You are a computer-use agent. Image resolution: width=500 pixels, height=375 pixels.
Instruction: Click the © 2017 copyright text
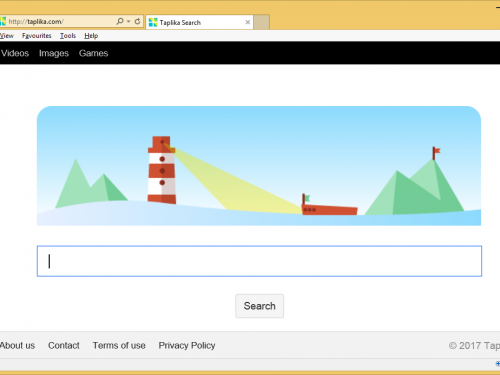[474, 346]
